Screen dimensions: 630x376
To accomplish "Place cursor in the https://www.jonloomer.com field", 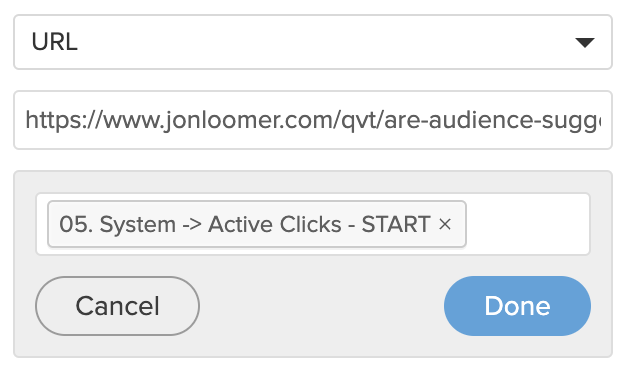I will click(313, 120).
